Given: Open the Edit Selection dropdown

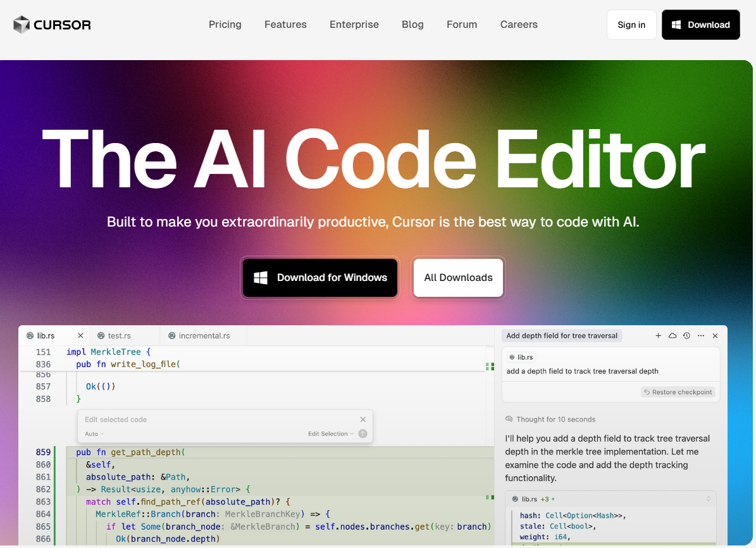Looking at the screenshot, I should click(x=331, y=433).
